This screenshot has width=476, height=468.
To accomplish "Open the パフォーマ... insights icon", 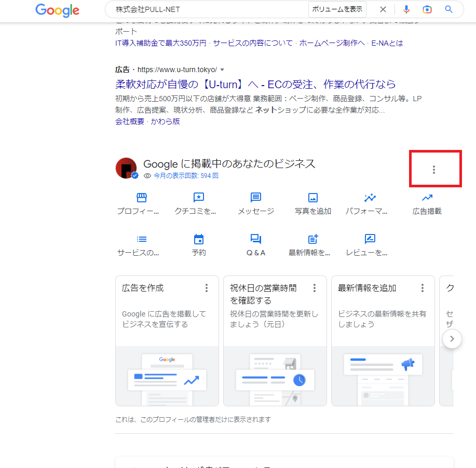I will click(x=370, y=198).
